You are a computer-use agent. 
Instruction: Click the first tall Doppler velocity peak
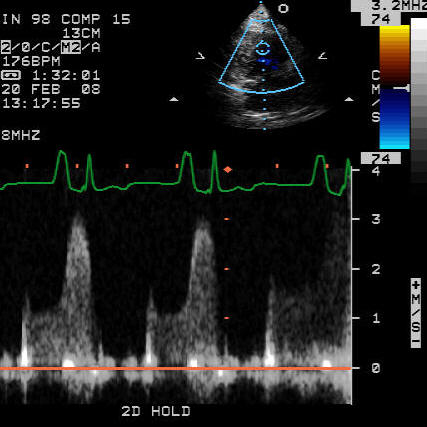[x=78, y=217]
